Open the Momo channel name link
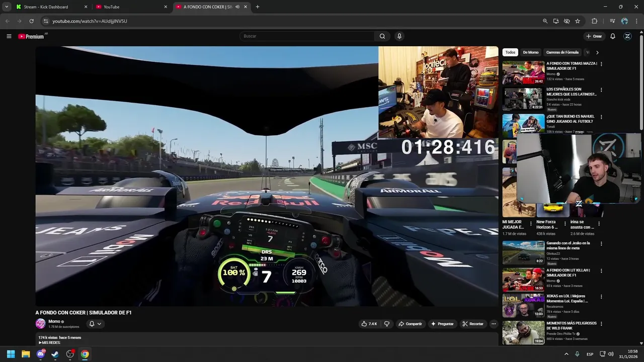644x362 pixels. [54, 321]
